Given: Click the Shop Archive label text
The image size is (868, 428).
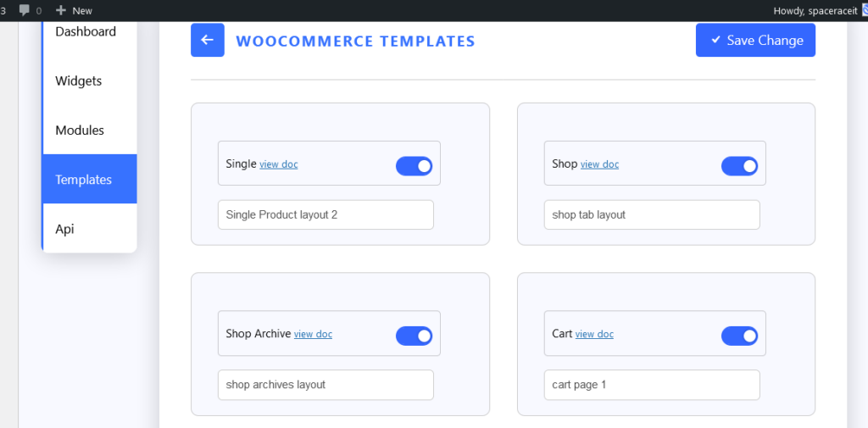Looking at the screenshot, I should [x=259, y=334].
